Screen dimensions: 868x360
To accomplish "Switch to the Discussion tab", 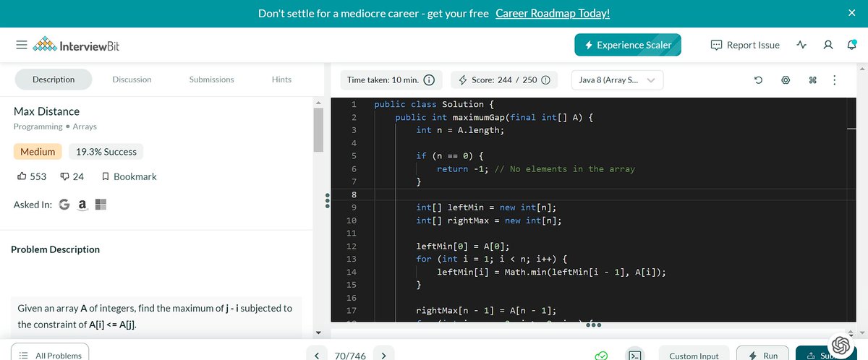I will 132,80.
